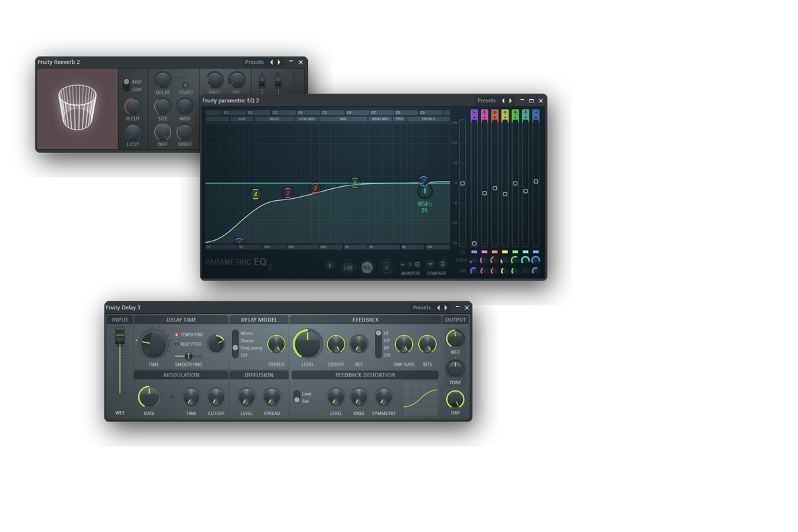Select EQ band node 4 on the graph
The image size is (798, 532).
click(x=255, y=194)
